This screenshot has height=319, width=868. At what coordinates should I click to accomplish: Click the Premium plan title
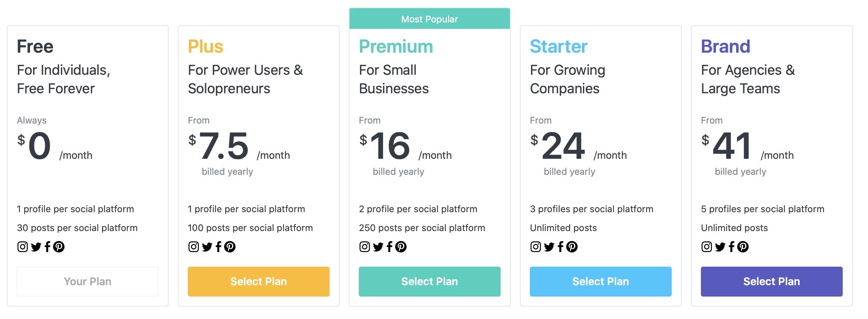[396, 47]
